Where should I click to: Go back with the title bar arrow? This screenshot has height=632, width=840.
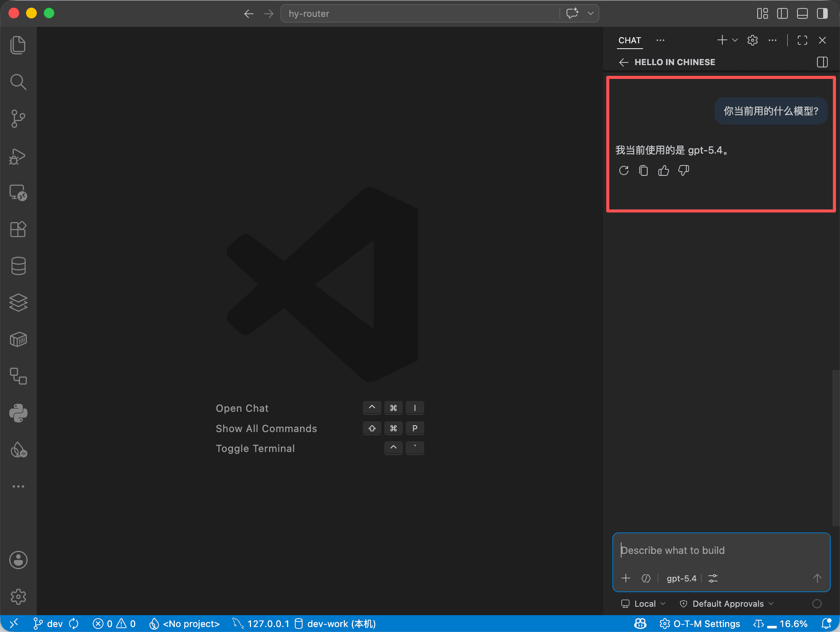[249, 14]
